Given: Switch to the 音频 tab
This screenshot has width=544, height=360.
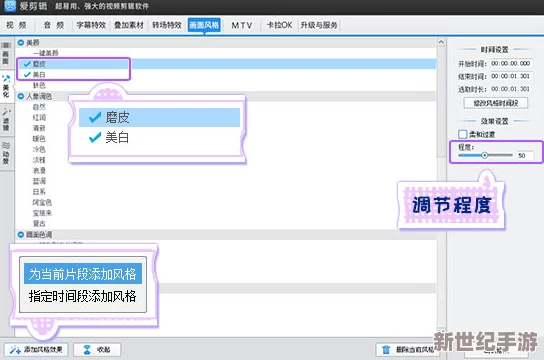Looking at the screenshot, I should coord(54,25).
